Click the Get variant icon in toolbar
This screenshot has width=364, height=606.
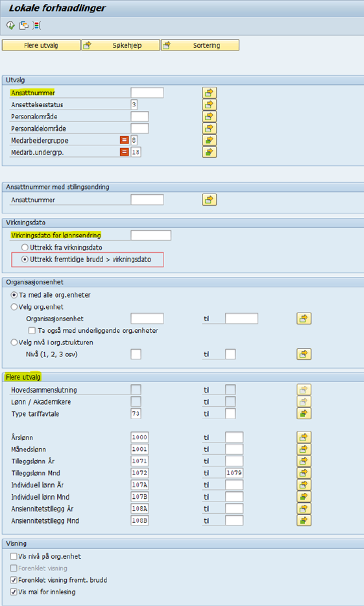(x=24, y=25)
